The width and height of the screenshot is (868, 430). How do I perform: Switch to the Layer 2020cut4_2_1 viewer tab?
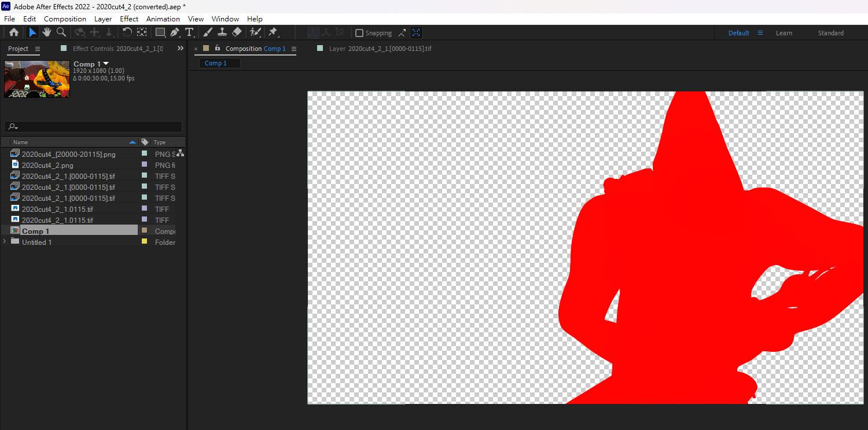[x=380, y=49]
